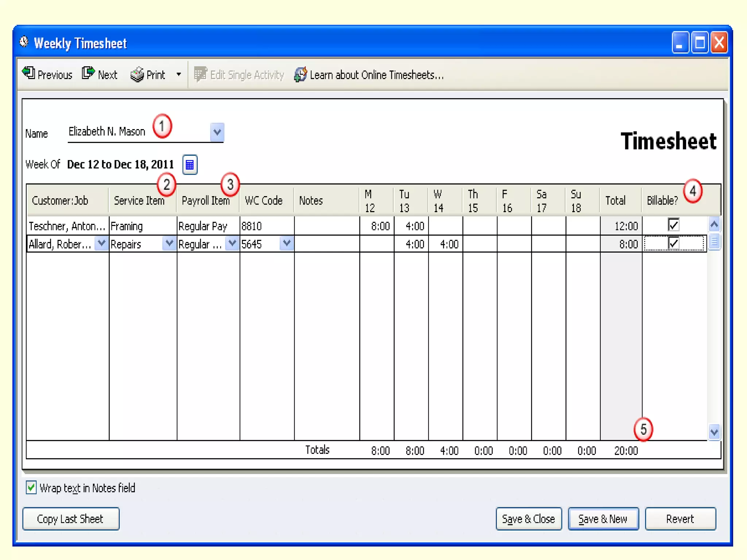Viewport: 747px width, 560px height.
Task: Open the Repairs service item dropdown
Action: pyautogui.click(x=169, y=243)
